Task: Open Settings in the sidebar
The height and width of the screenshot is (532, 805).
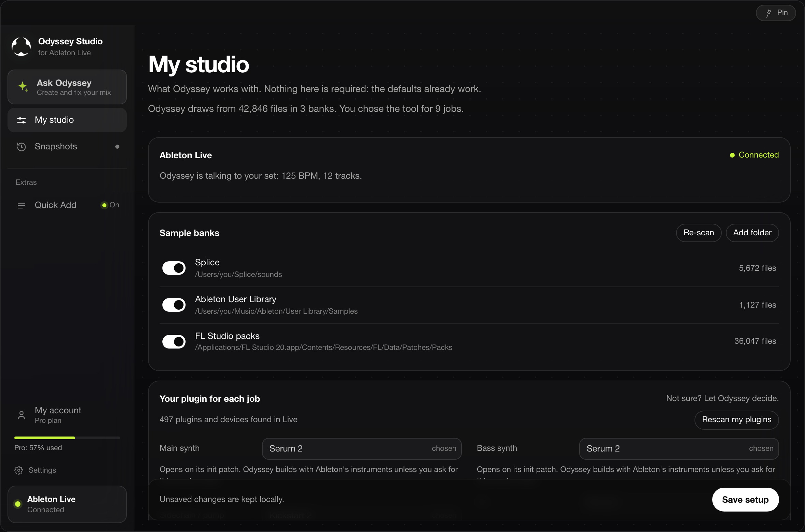Action: pos(35,470)
